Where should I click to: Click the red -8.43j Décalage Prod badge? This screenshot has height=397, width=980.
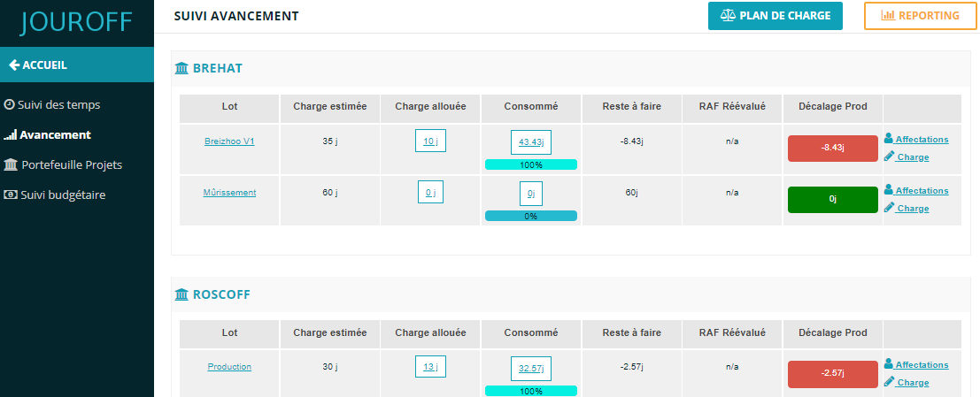pyautogui.click(x=833, y=148)
